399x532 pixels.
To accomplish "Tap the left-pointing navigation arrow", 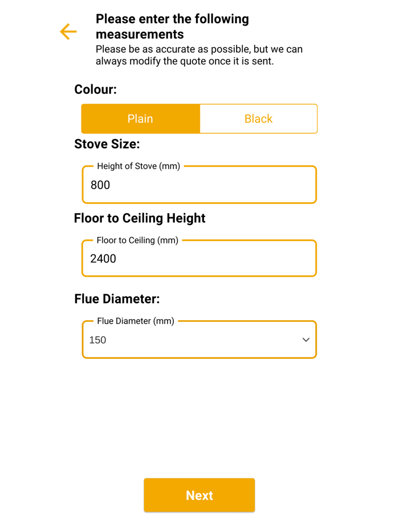I will point(68,32).
